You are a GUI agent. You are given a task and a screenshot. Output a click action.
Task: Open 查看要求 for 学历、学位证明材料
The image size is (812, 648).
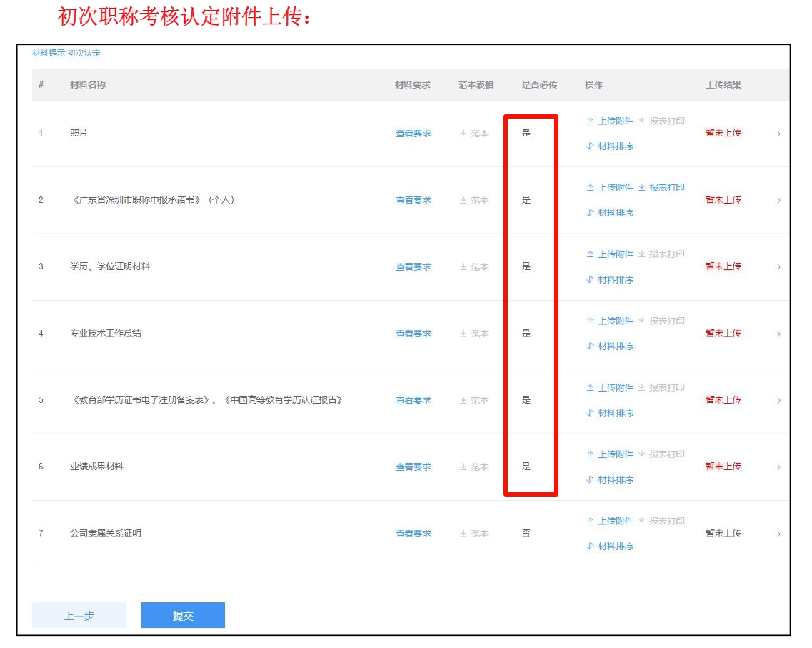[x=413, y=267]
